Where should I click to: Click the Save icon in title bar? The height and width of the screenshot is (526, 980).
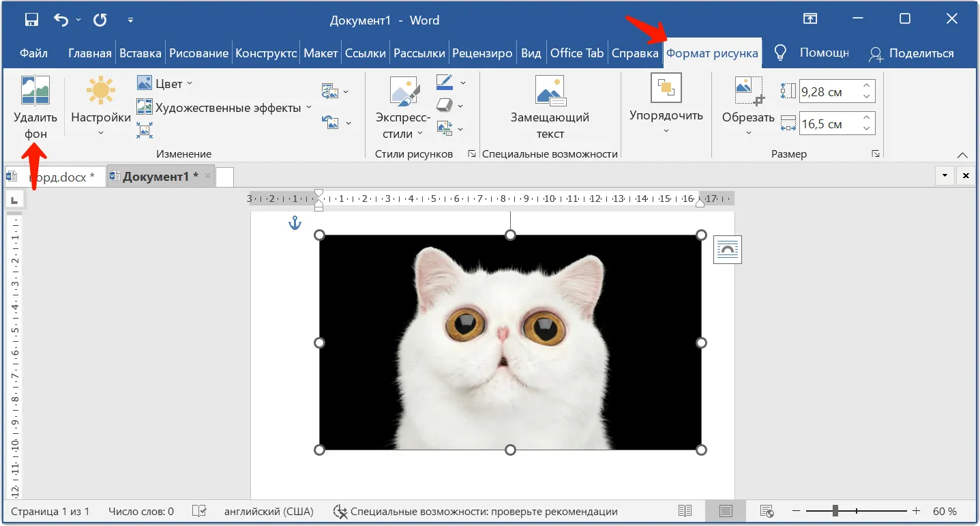(31, 20)
